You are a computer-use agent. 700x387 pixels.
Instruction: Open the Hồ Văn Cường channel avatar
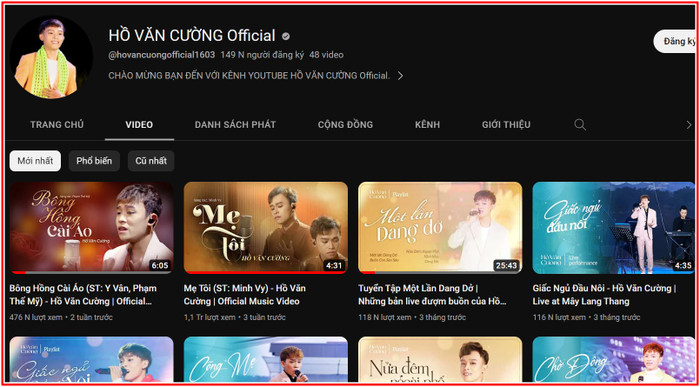pos(51,57)
